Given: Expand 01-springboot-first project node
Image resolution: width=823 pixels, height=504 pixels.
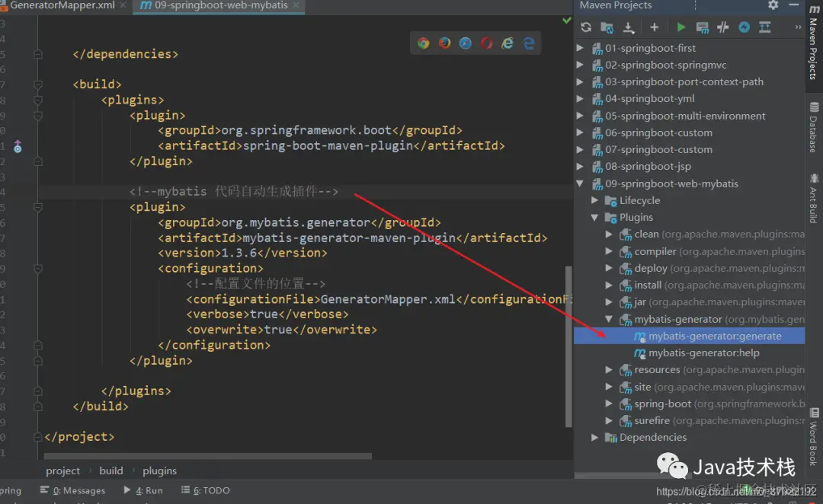Looking at the screenshot, I should 580,48.
